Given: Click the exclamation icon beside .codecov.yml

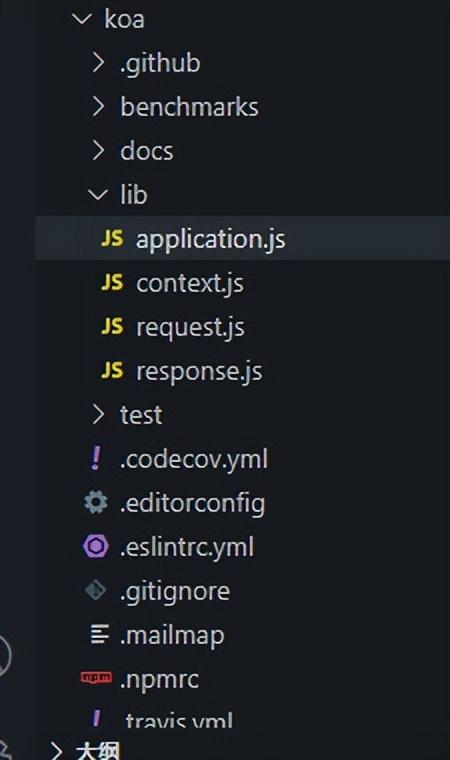Looking at the screenshot, I should 96,458.
